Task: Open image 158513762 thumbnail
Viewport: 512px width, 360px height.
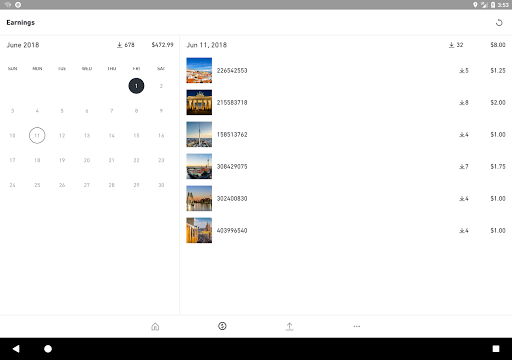Action: pos(199,134)
